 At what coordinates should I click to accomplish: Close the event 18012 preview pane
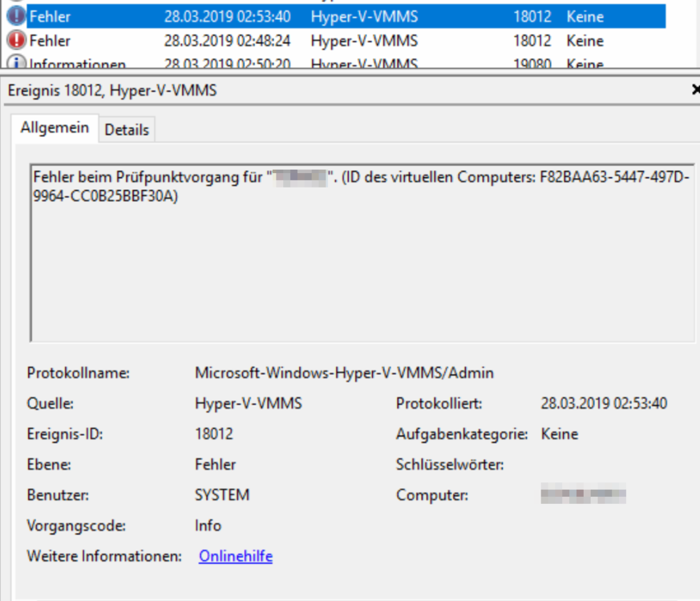tap(694, 91)
